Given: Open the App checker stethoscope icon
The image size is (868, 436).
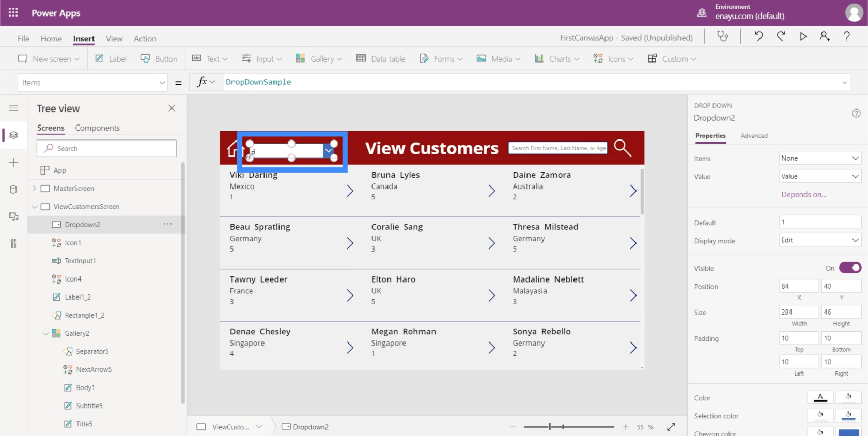Looking at the screenshot, I should [x=722, y=36].
